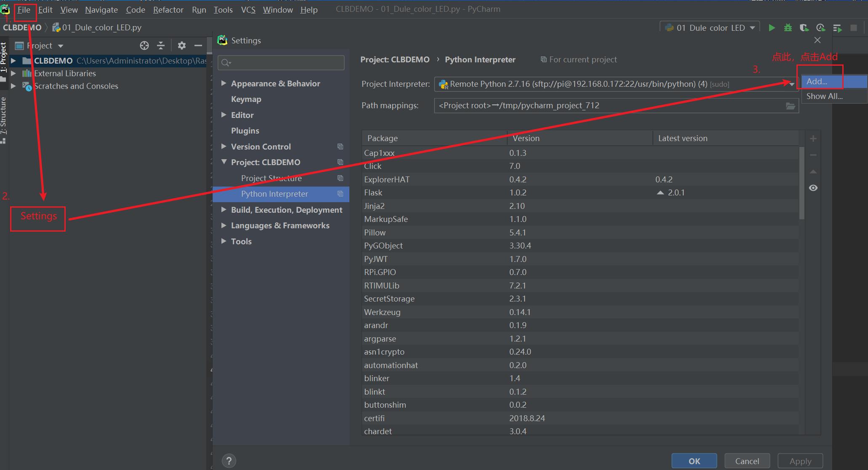This screenshot has width=868, height=470.
Task: Toggle show early releases eye icon
Action: 813,188
